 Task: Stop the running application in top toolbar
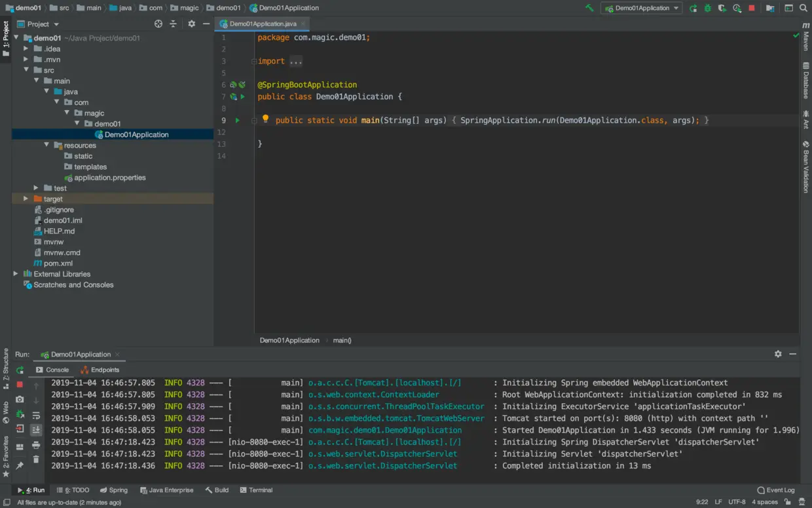pos(752,8)
